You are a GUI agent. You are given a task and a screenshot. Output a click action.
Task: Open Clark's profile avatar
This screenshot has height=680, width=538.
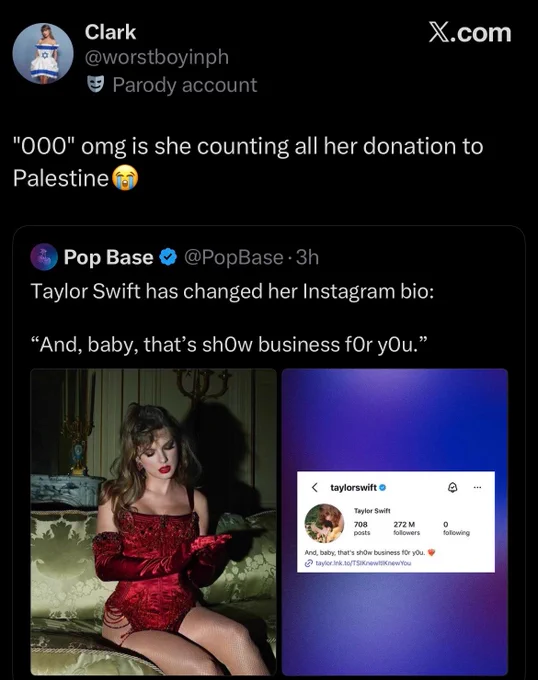tap(43, 53)
